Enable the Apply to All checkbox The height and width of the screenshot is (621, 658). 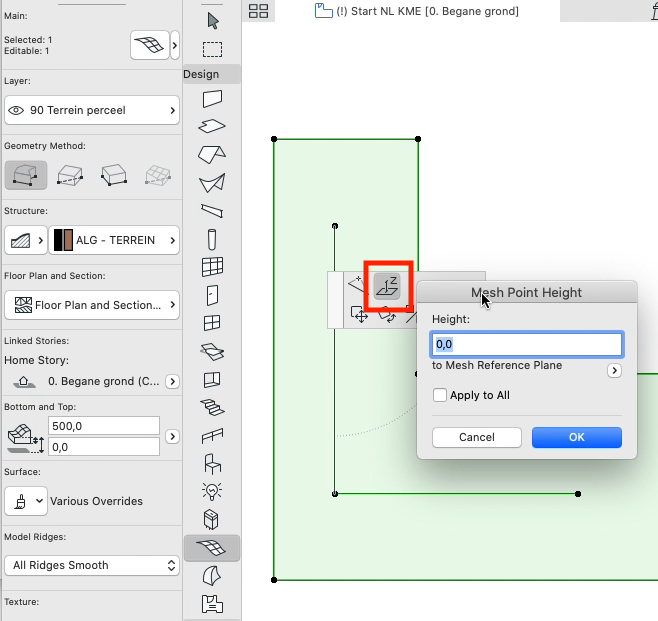pyautogui.click(x=439, y=395)
